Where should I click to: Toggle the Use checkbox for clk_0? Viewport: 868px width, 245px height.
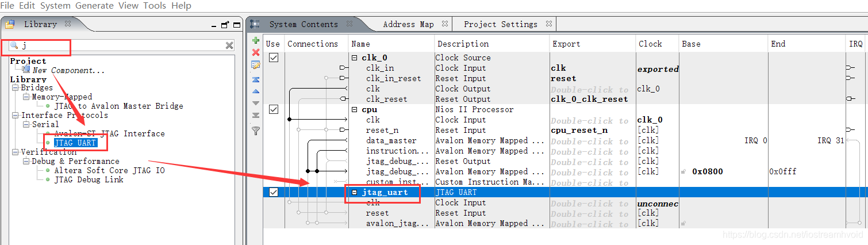[274, 58]
